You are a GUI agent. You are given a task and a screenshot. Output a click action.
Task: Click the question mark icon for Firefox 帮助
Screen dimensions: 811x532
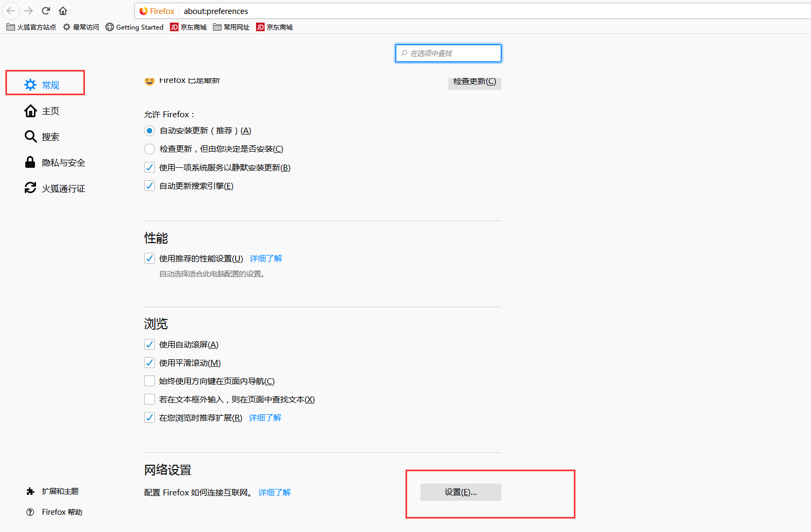(30, 512)
